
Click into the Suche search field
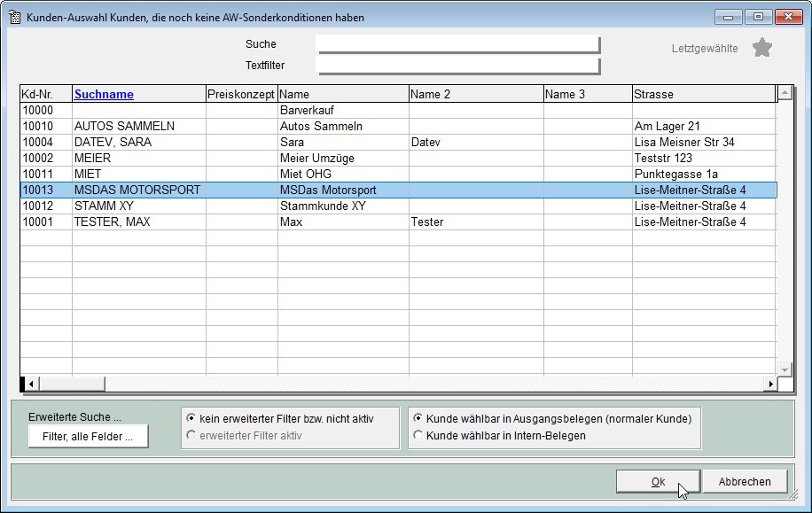tap(457, 44)
